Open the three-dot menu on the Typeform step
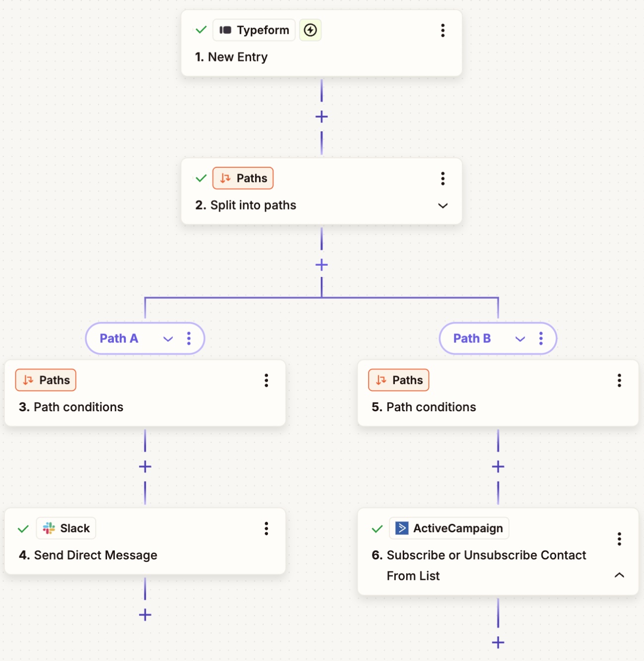This screenshot has width=644, height=661. (x=442, y=30)
